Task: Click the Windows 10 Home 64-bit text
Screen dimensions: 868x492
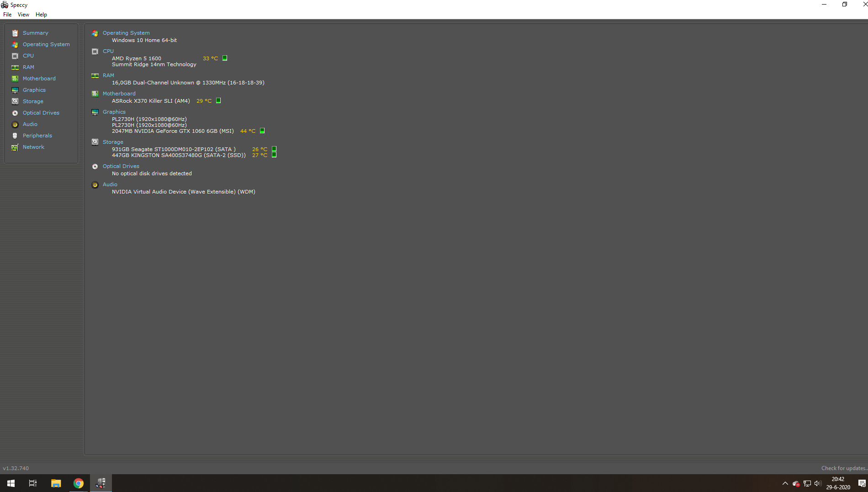Action: point(144,40)
